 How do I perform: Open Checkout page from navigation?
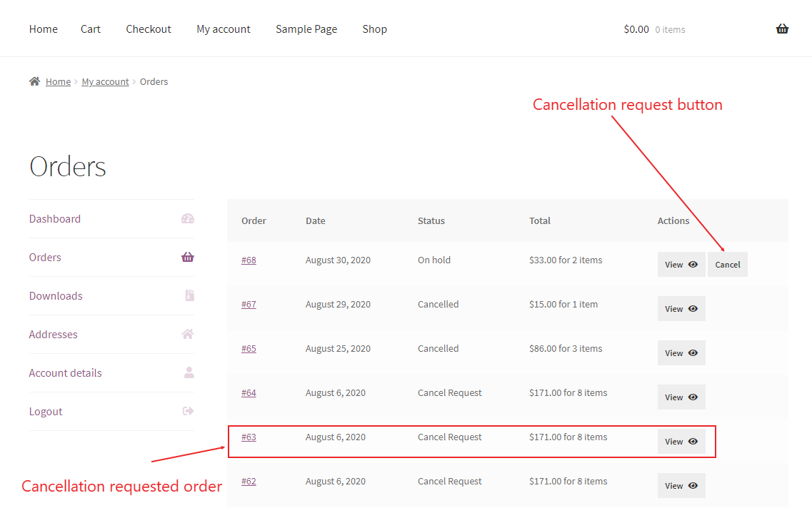(149, 29)
